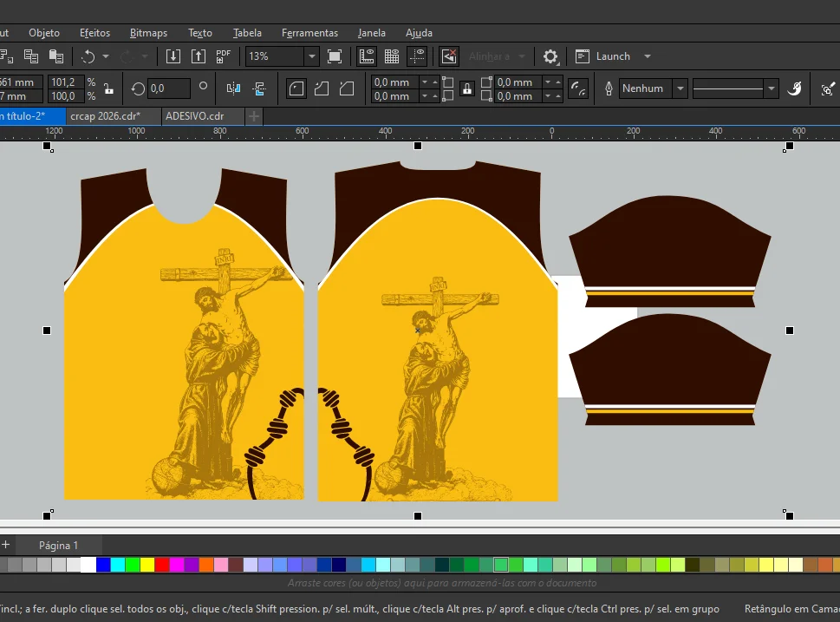Toggle the Edit corners together lock
This screenshot has height=622, width=840.
(467, 89)
